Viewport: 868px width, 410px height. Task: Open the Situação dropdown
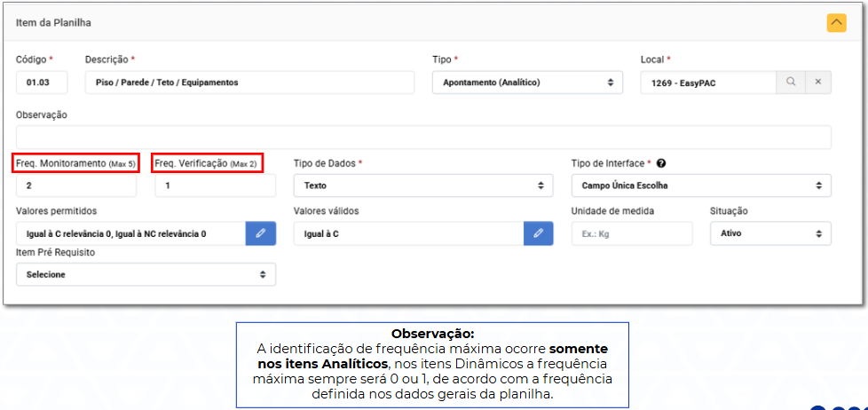(769, 233)
